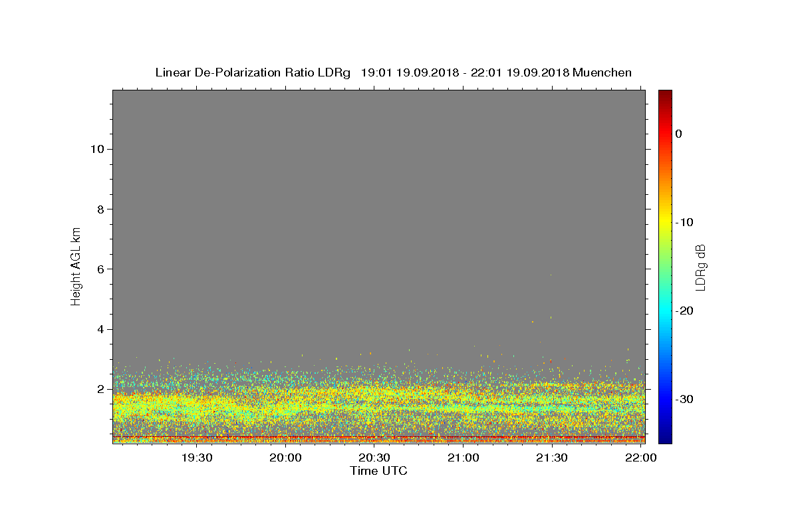Click the 20:00 time tick label
This screenshot has width=798, height=532.
286,458
